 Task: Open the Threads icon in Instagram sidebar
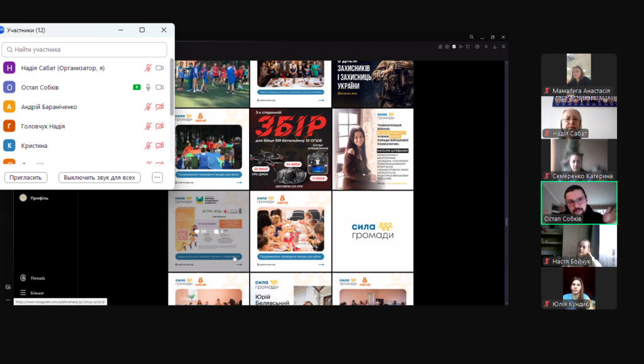tap(23, 278)
